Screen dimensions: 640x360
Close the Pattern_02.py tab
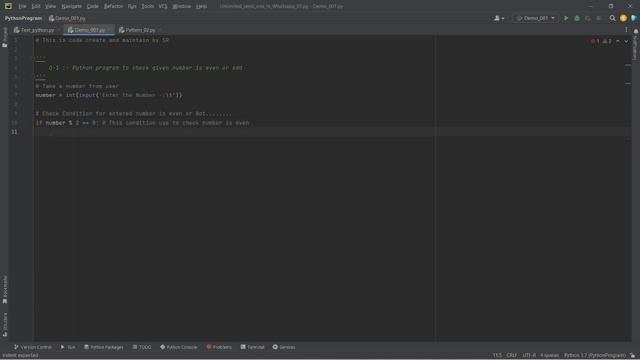(x=160, y=30)
